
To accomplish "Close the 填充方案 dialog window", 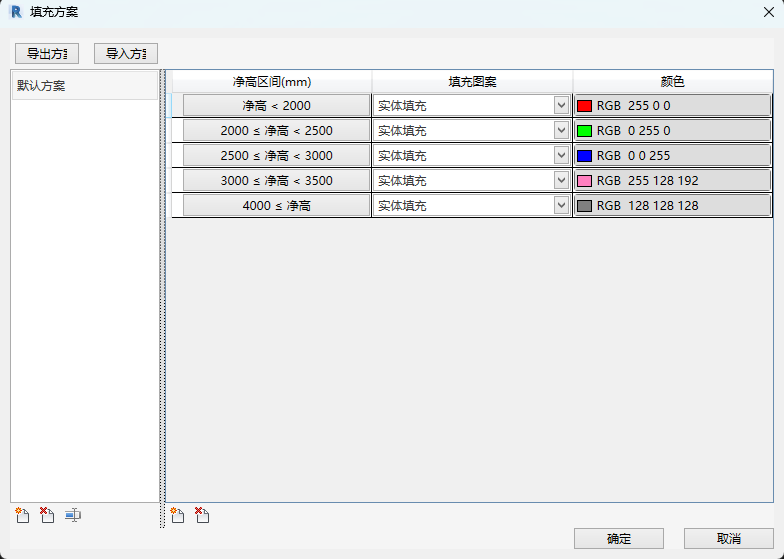I will pos(766,12).
